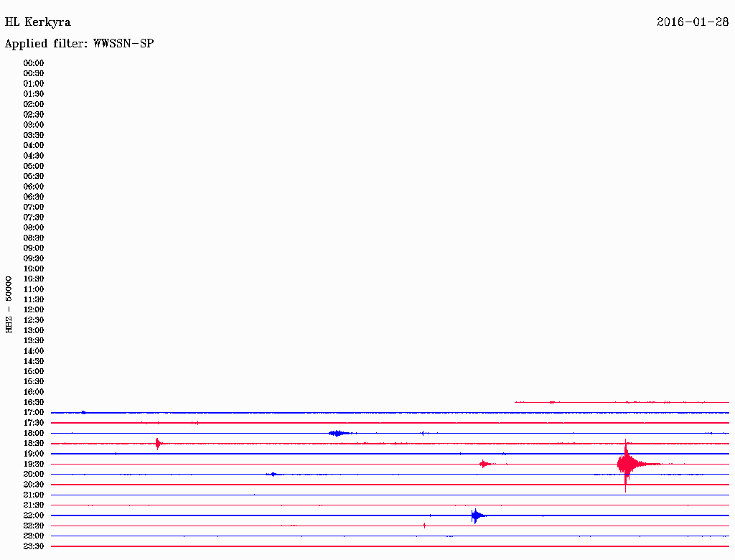This screenshot has height=560, width=735.
Task: Select the 23:30 time label
Action: tap(34, 546)
